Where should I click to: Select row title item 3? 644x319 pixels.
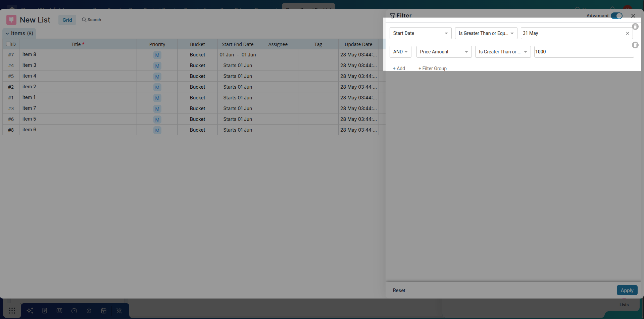coord(29,65)
